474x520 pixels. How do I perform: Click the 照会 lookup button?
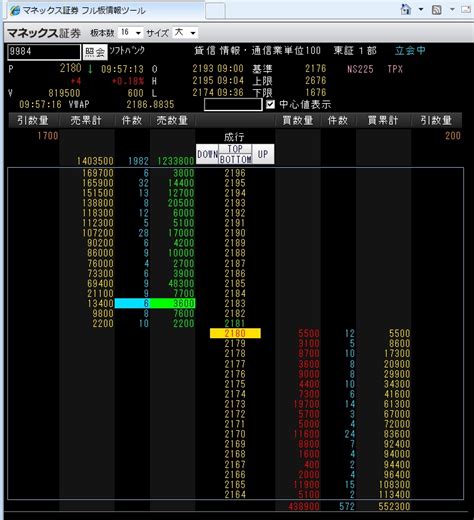[x=95, y=52]
